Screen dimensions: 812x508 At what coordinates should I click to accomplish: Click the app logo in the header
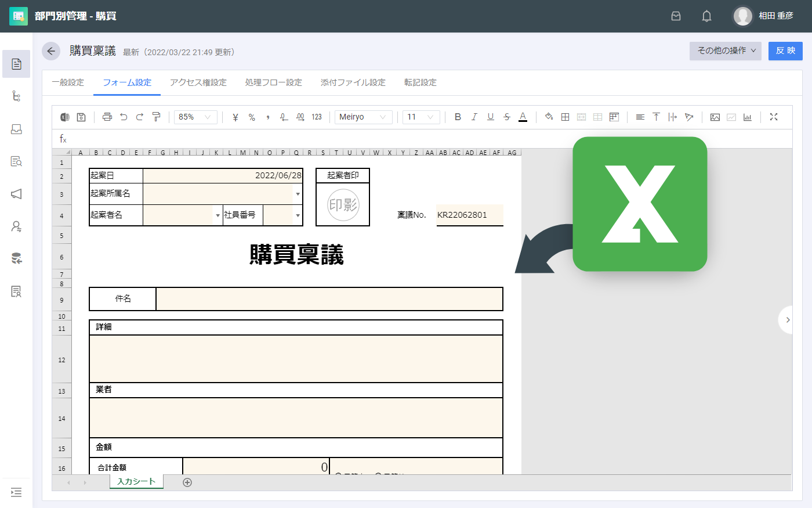(19, 16)
